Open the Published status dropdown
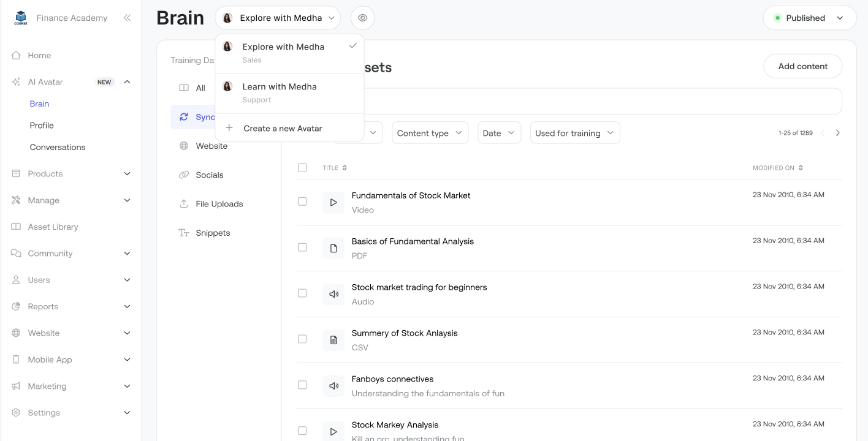This screenshot has height=441, width=868. click(809, 18)
